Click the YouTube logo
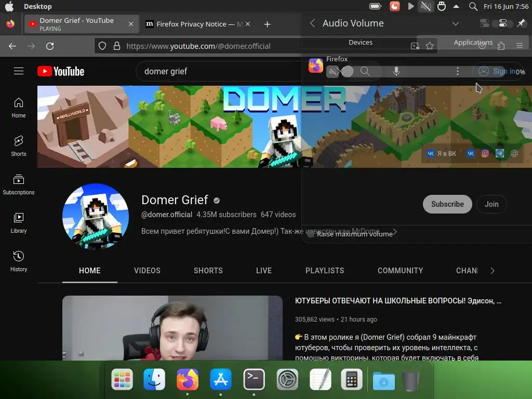Image resolution: width=532 pixels, height=399 pixels. pos(61,71)
